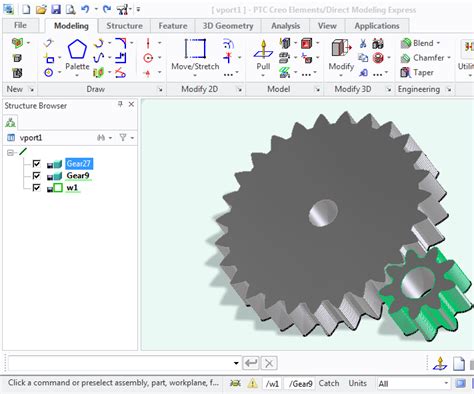The image size is (474, 394).
Task: Click the Undo arrow icon
Action: click(x=85, y=9)
